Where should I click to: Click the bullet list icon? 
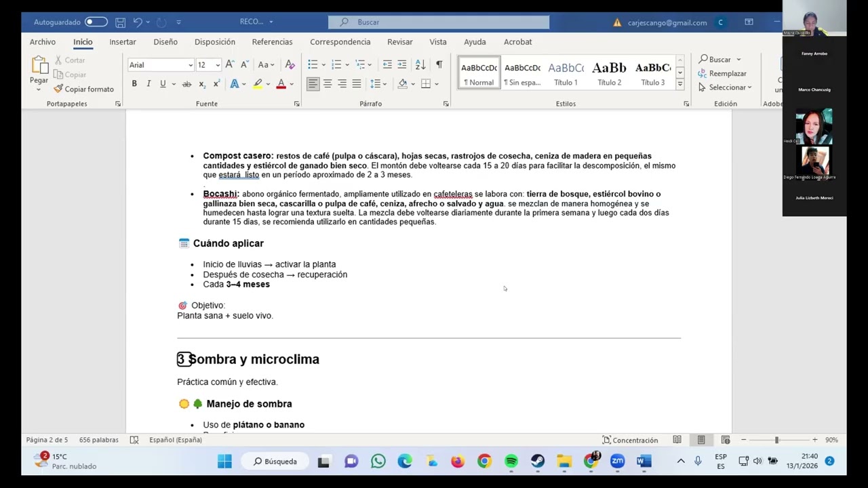[313, 64]
